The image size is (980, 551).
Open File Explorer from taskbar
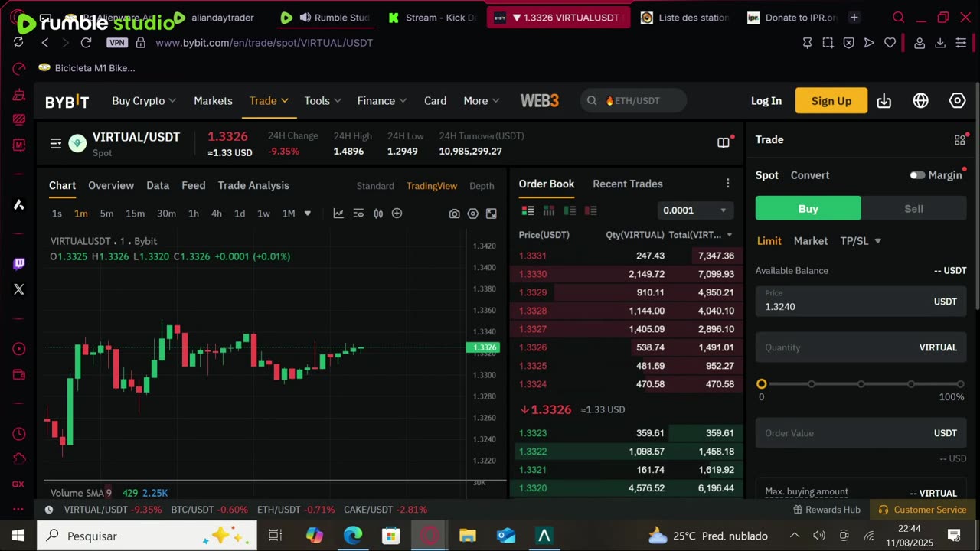click(x=468, y=536)
